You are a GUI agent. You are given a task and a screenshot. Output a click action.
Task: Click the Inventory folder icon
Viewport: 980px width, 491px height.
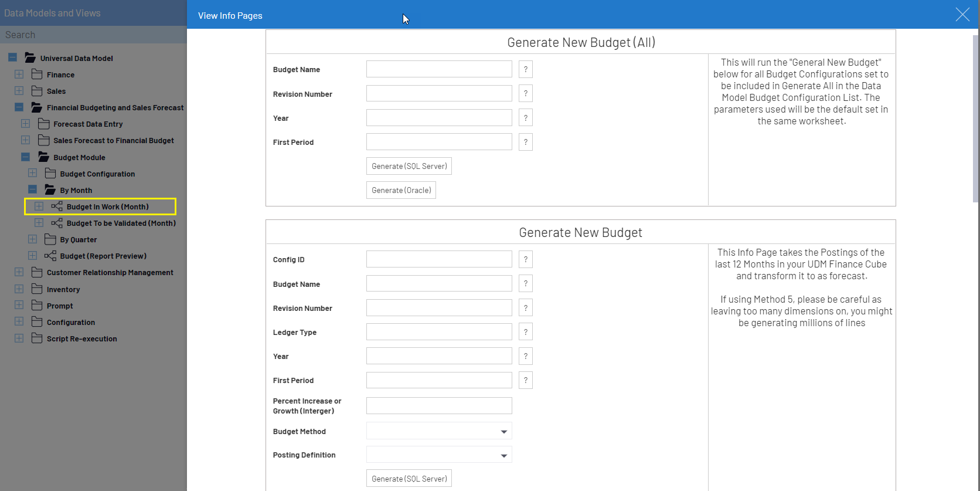pyautogui.click(x=37, y=289)
